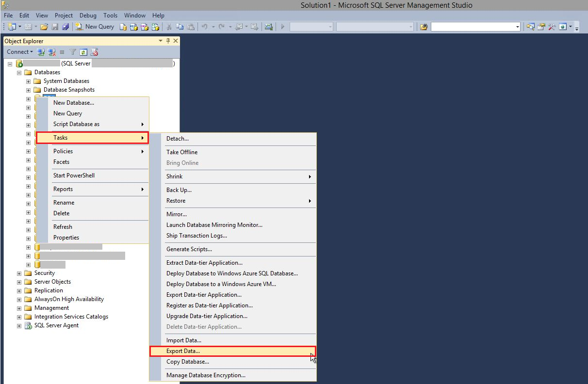The height and width of the screenshot is (384, 588).
Task: Choose Copy Database... in the Tasks submenu
Action: click(233, 362)
